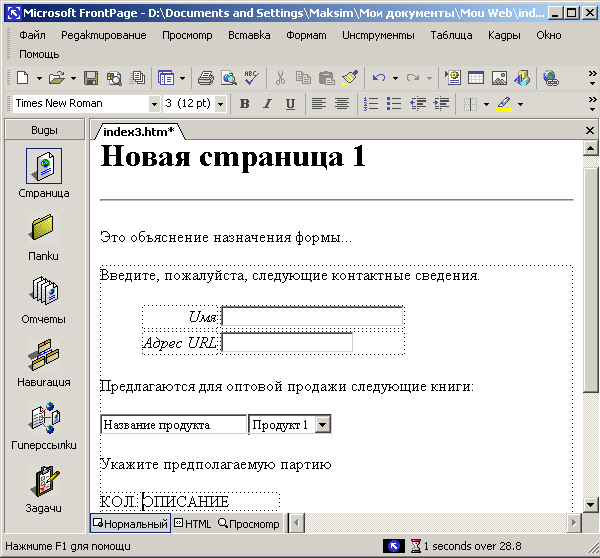Run the spell check tool
This screenshot has height=558, width=600.
tap(250, 77)
